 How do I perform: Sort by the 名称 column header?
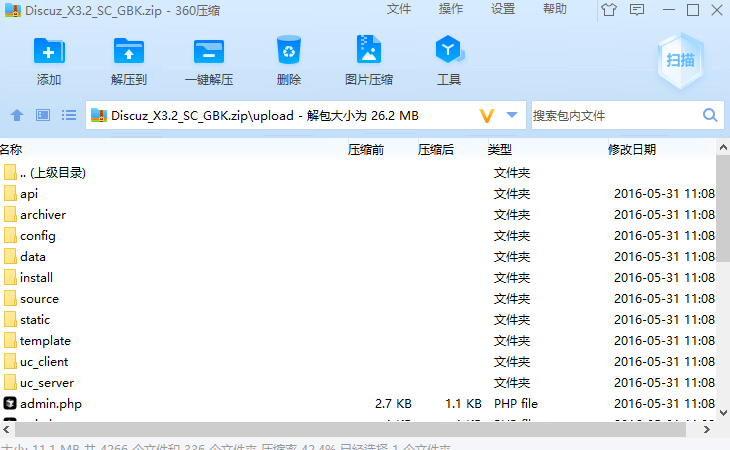(12, 150)
